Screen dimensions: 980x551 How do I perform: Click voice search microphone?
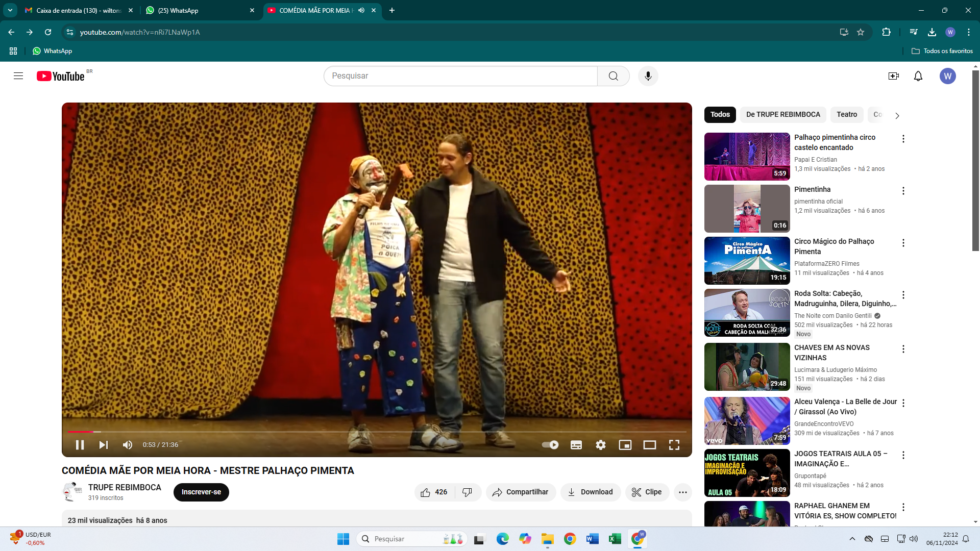(x=648, y=76)
